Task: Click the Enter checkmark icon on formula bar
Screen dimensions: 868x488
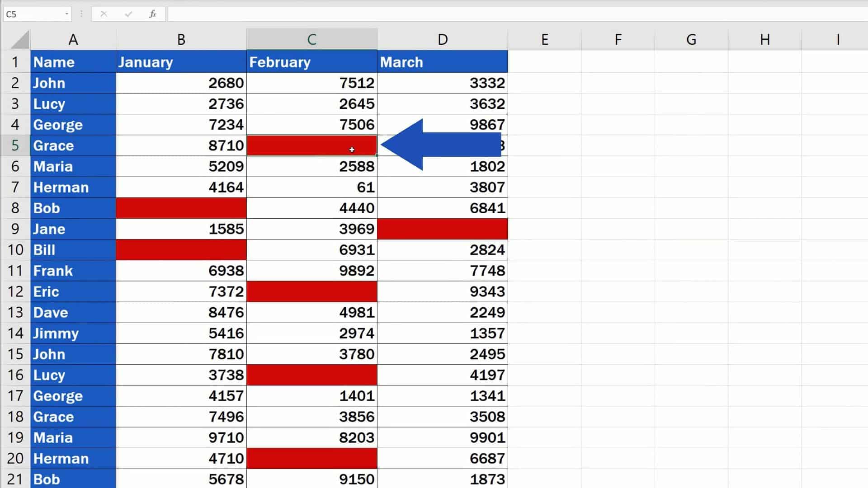Action: coord(128,14)
